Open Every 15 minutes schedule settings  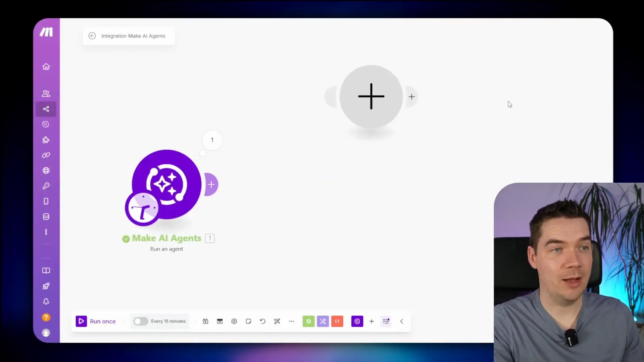(168, 321)
